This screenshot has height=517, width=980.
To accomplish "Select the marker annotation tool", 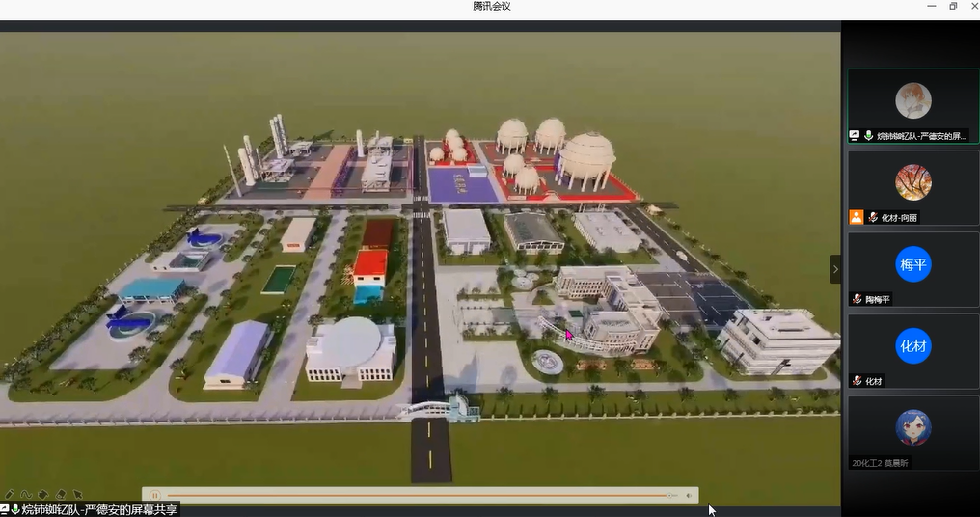I will pyautogui.click(x=42, y=494).
